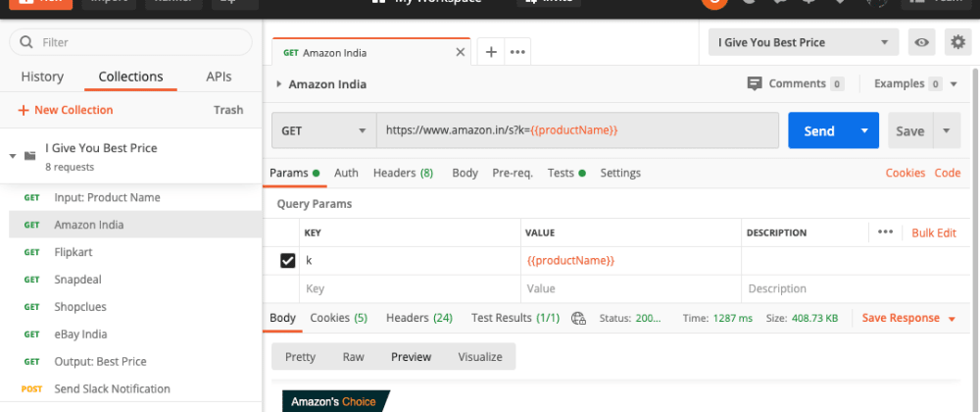980x412 pixels.
Task: Click the empty Description param field
Action: [857, 288]
